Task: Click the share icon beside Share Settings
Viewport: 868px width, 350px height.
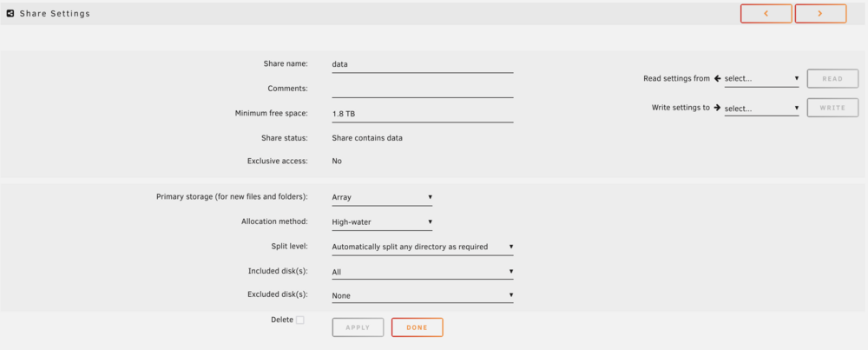Action: coord(10,13)
